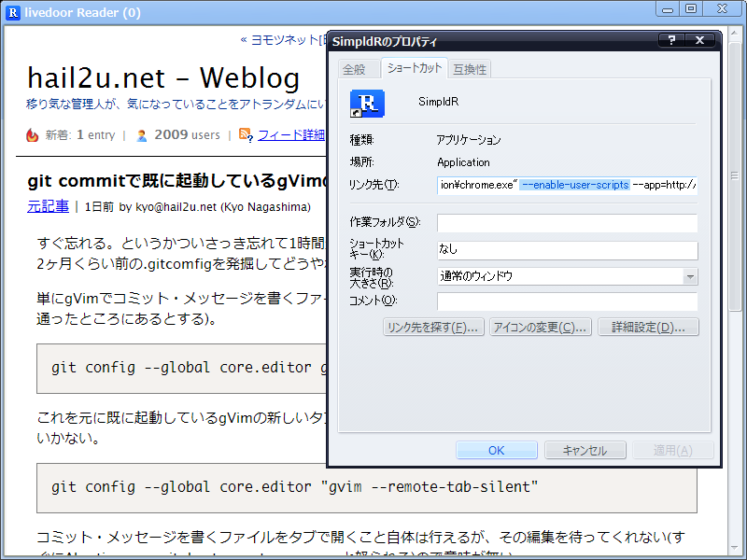The image size is (747, 560).
Task: Switch to the 互換性 tab
Action: pyautogui.click(x=472, y=68)
